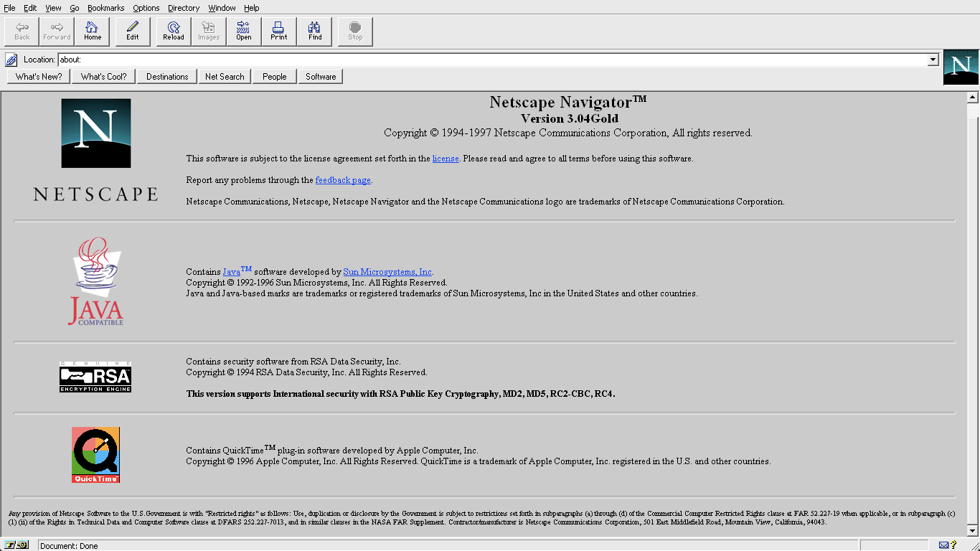
Task: Open the Sun Microsystems, Inc. link
Action: (387, 272)
